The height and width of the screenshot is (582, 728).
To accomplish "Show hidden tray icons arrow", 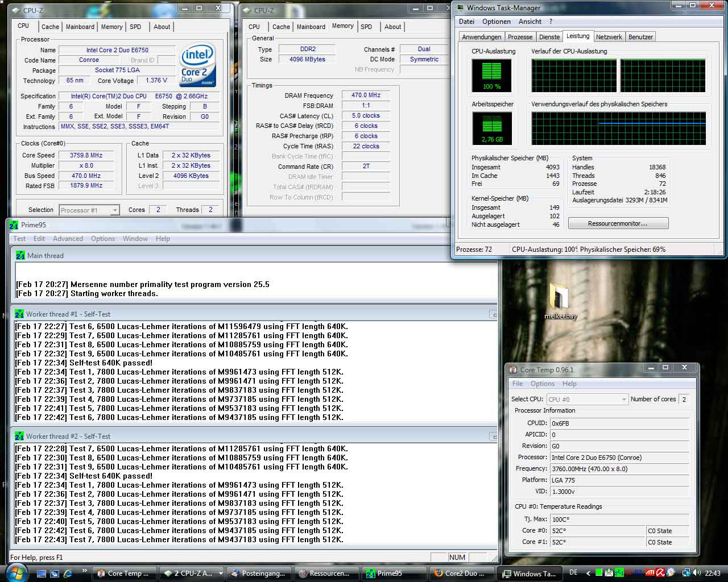I will (589, 573).
